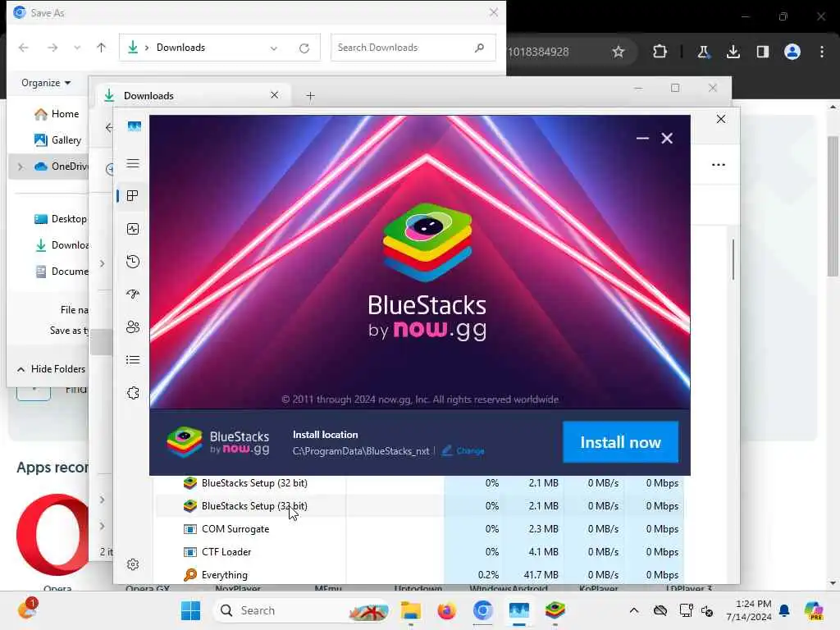Image resolution: width=840 pixels, height=630 pixels.
Task: Open Task Manager Users page icon
Action: click(133, 326)
